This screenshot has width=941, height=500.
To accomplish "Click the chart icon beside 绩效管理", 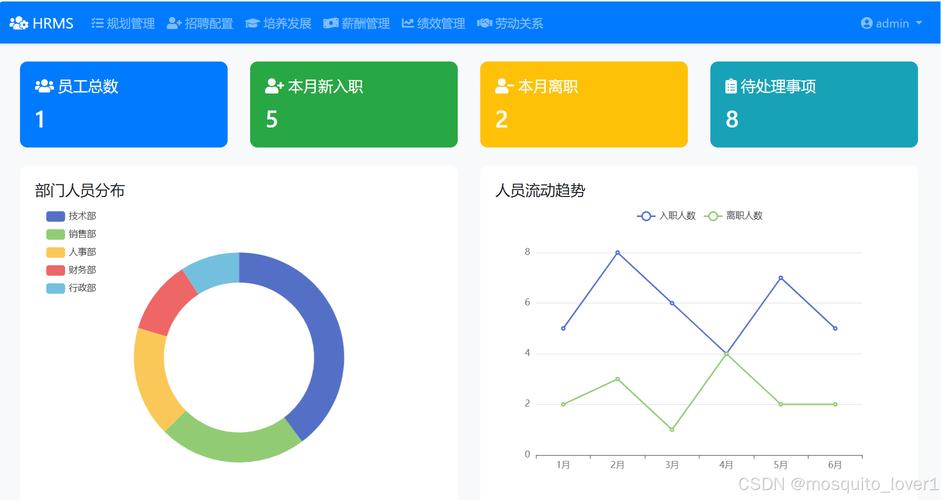I will point(407,23).
